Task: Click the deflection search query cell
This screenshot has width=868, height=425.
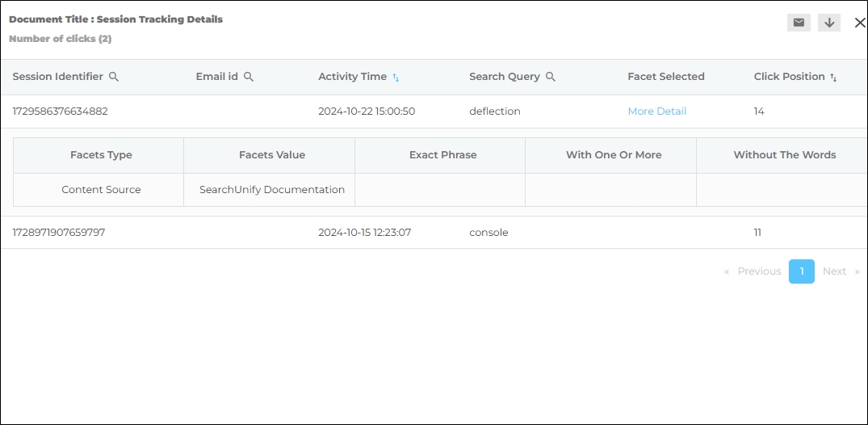Action: [x=494, y=112]
